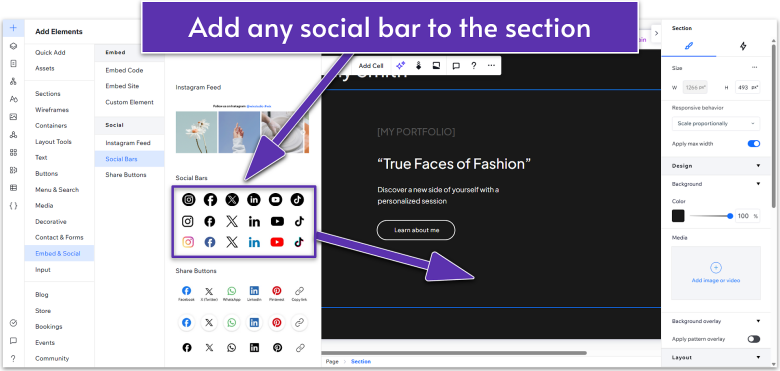Open the Layers panel icon in left rail
The width and height of the screenshot is (780, 371).
tap(13, 46)
